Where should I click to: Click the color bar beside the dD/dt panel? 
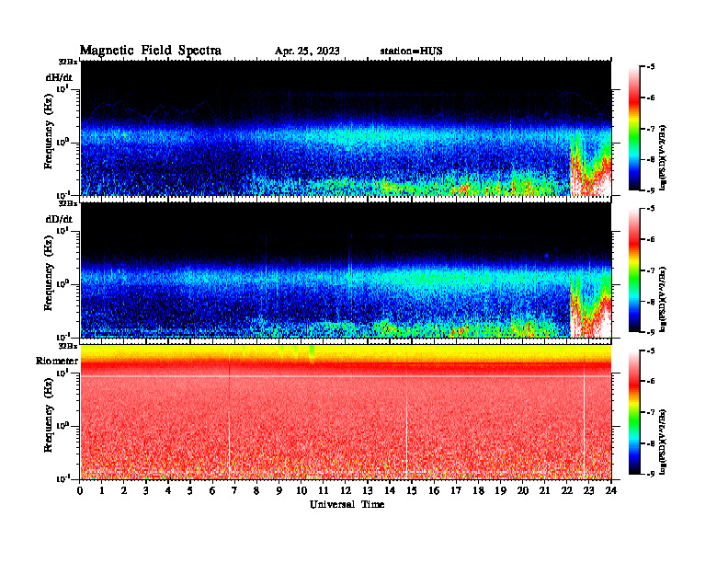click(x=634, y=270)
